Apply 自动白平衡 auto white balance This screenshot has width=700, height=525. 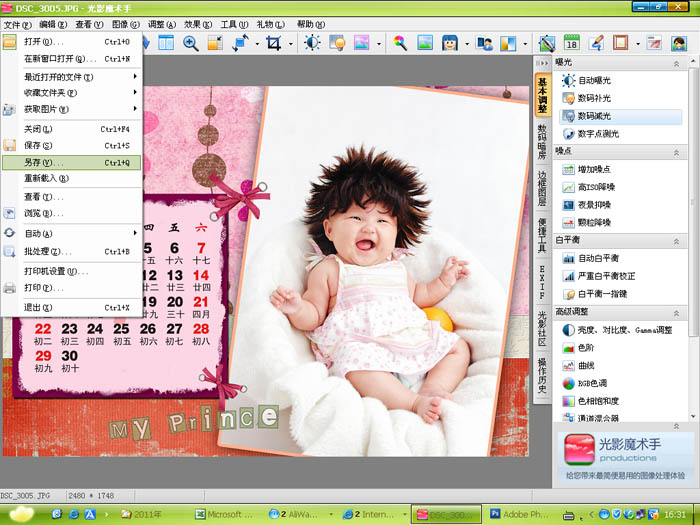point(598,258)
